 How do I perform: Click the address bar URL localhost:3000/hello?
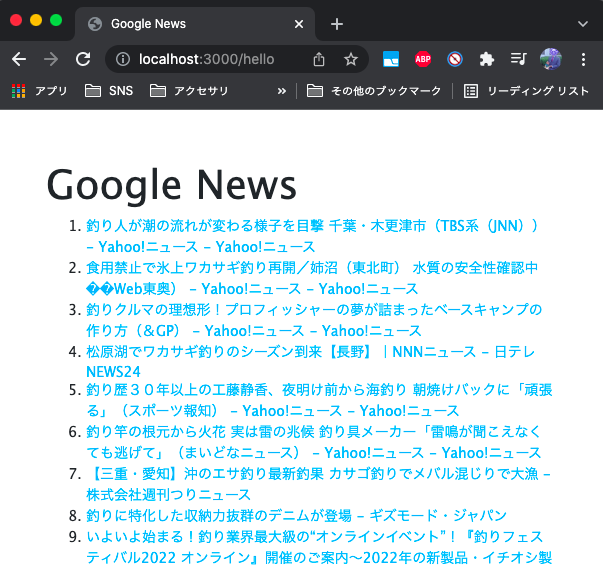[207, 59]
